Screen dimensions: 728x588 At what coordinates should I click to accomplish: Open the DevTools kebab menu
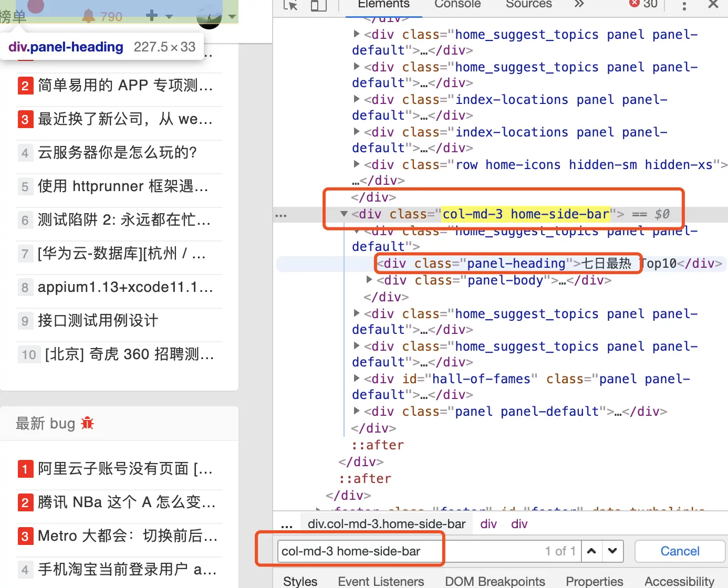click(x=684, y=5)
